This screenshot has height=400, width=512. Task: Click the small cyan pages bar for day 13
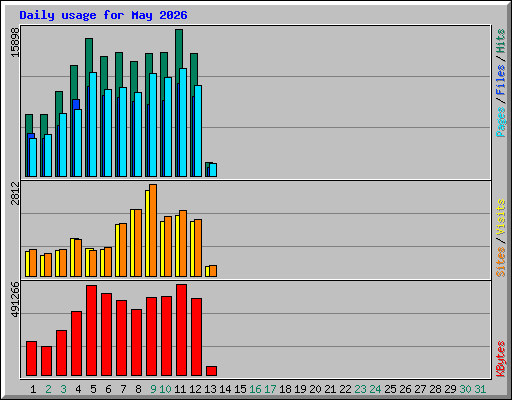[213, 170]
